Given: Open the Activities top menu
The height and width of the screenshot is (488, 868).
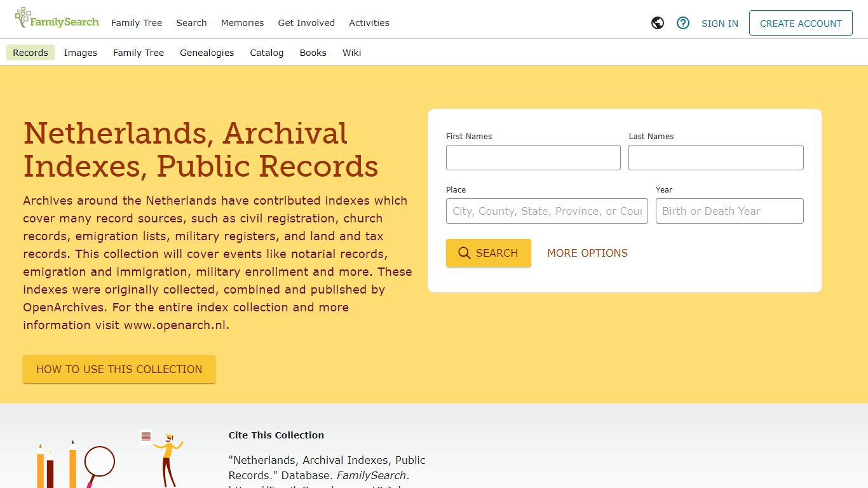Looking at the screenshot, I should 369,23.
